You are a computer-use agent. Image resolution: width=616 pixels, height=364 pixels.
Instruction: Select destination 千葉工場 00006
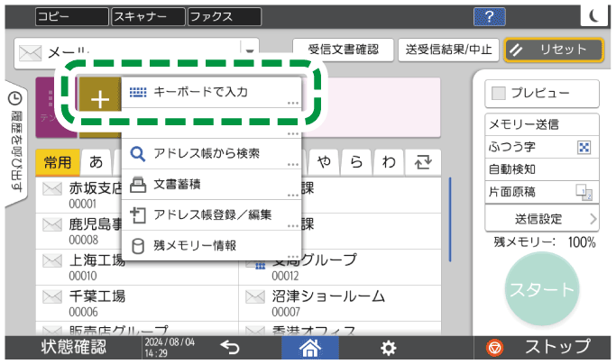[x=137, y=304]
